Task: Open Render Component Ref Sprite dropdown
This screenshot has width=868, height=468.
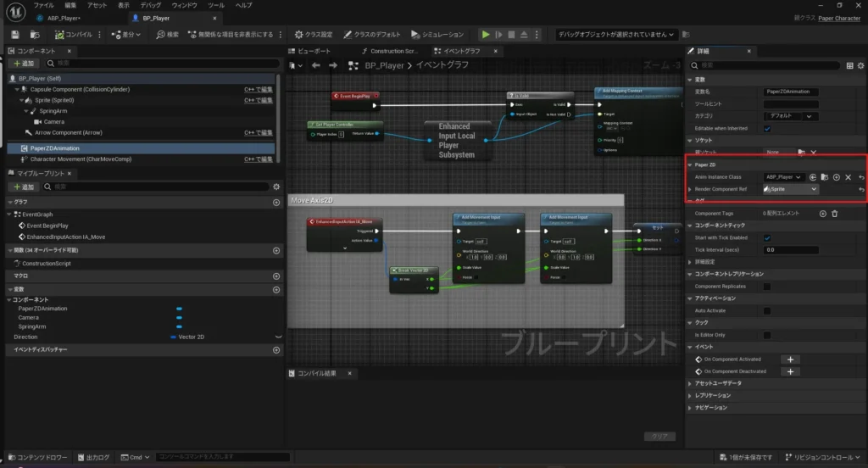Action: [x=791, y=189]
